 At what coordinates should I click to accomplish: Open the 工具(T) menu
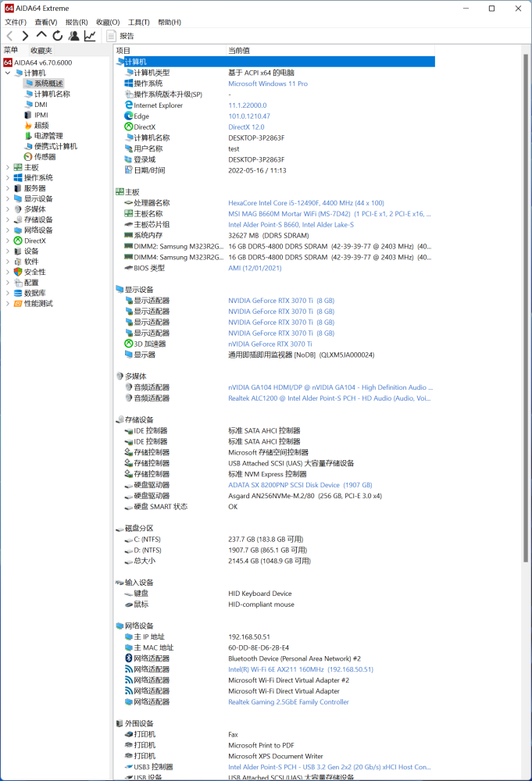(139, 22)
